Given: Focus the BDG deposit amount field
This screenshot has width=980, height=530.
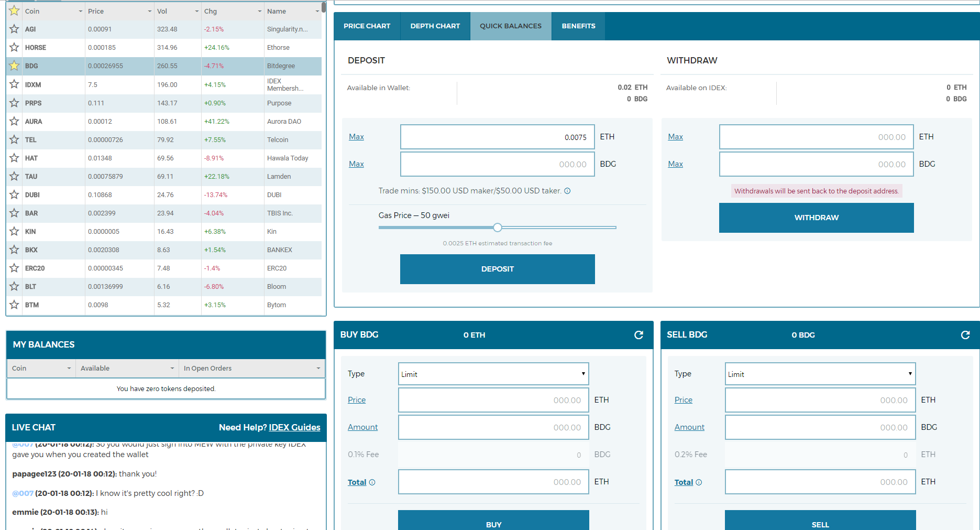Looking at the screenshot, I should (498, 164).
